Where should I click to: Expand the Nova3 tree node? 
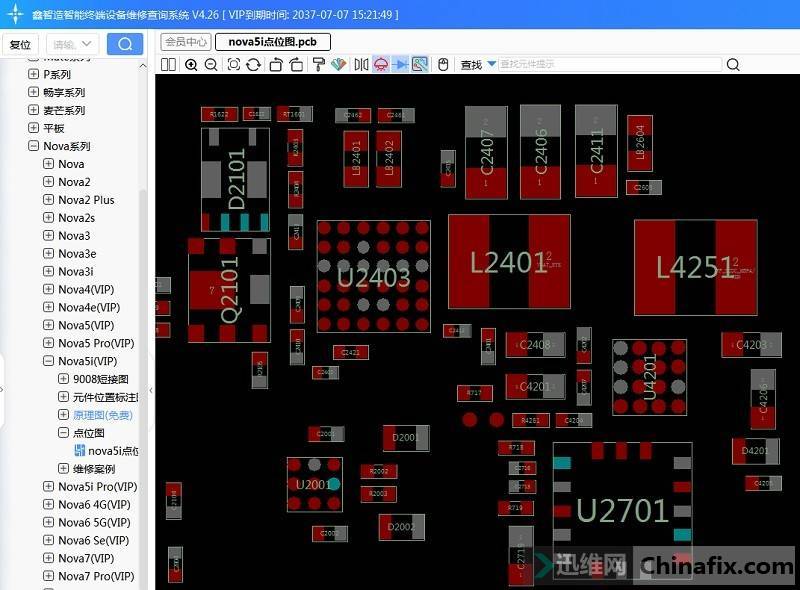pyautogui.click(x=49, y=236)
